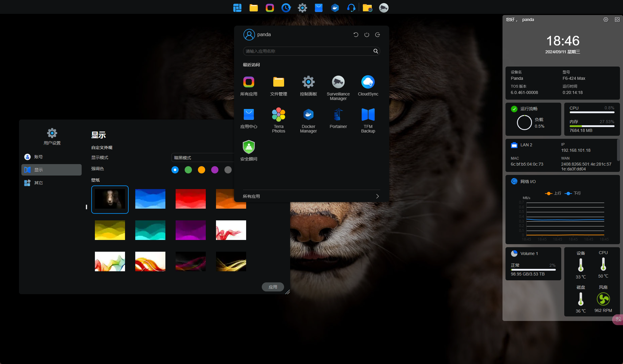The width and height of the screenshot is (623, 364).
Task: Select the orange swirl wallpaper
Action: [150, 262]
